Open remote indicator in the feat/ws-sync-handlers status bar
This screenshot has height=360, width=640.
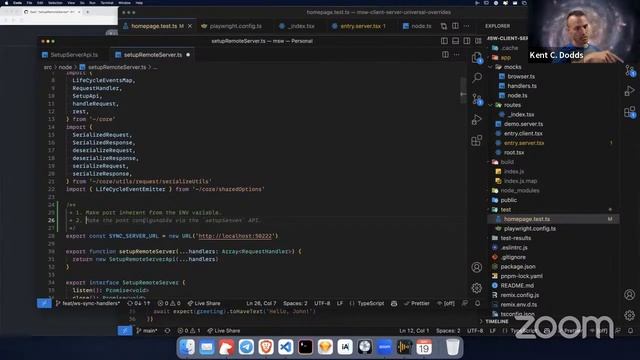[x=44, y=303]
